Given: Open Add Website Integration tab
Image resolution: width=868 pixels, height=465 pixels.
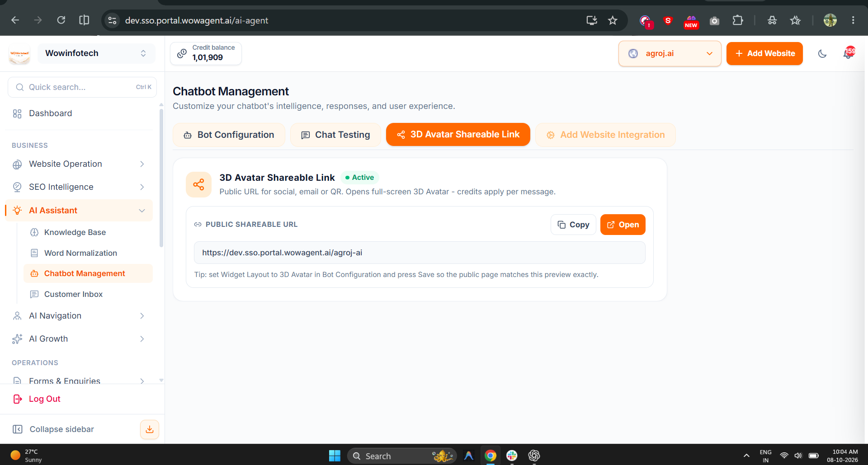Looking at the screenshot, I should (x=605, y=135).
